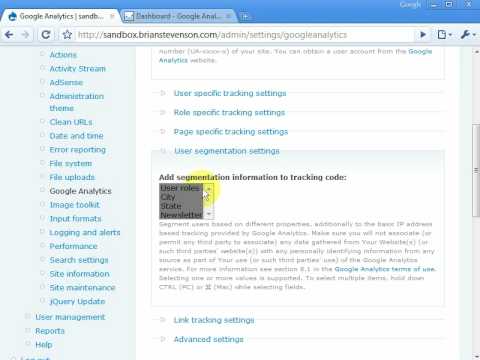Click the page vertical scrollbar thumb
The height and width of the screenshot is (360, 480).
[x=476, y=170]
